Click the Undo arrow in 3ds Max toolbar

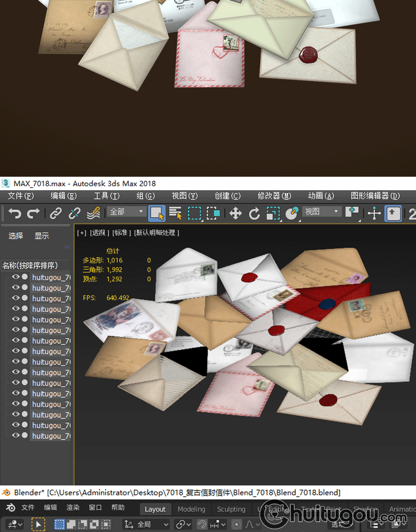pyautogui.click(x=14, y=213)
